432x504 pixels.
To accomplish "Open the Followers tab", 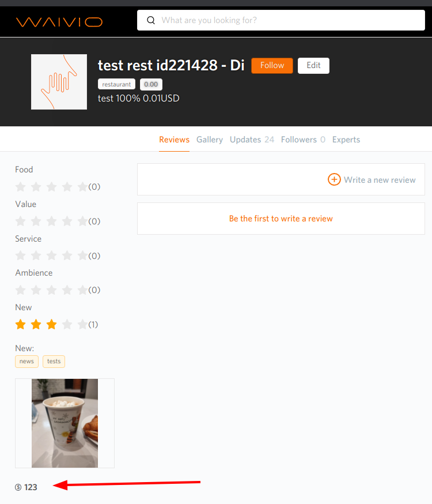I will [303, 140].
